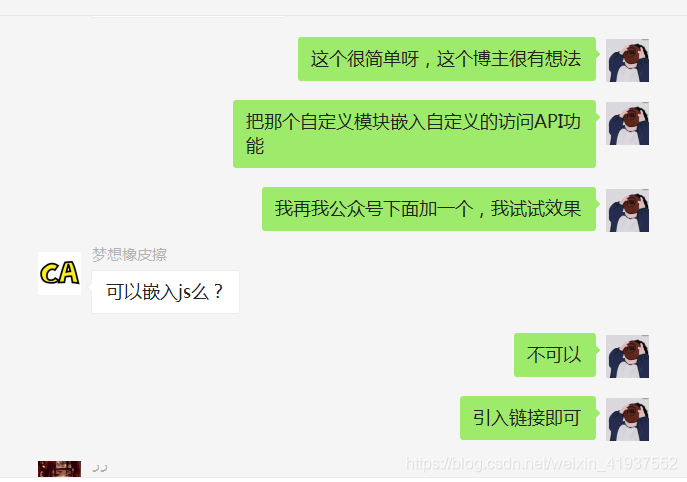Click the question mark in the js message

click(218, 292)
